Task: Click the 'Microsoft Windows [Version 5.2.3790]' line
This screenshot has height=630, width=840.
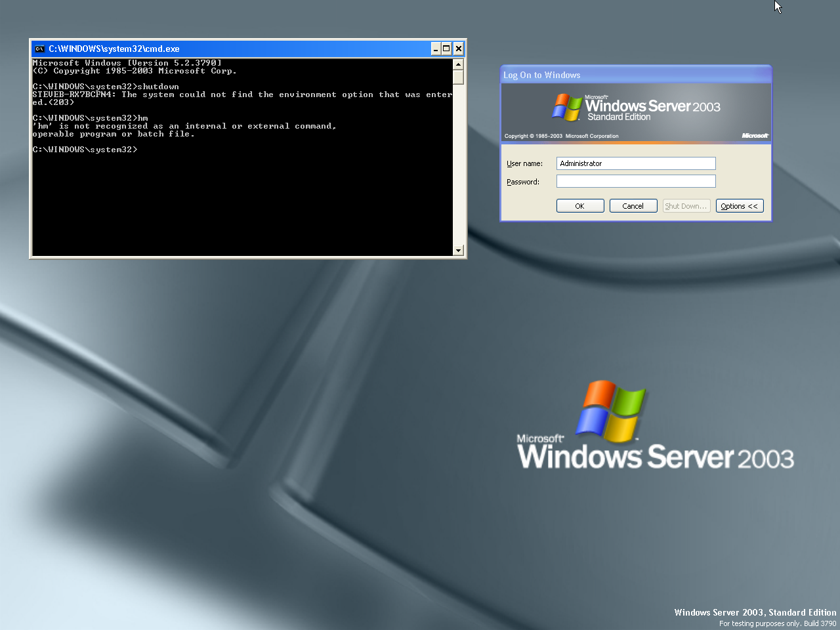Action: coord(127,63)
